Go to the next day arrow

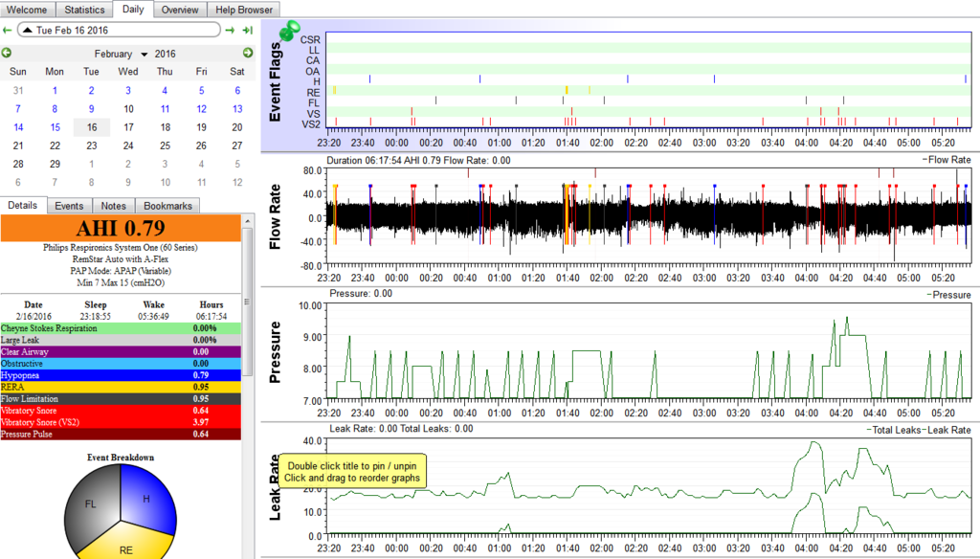pyautogui.click(x=230, y=31)
